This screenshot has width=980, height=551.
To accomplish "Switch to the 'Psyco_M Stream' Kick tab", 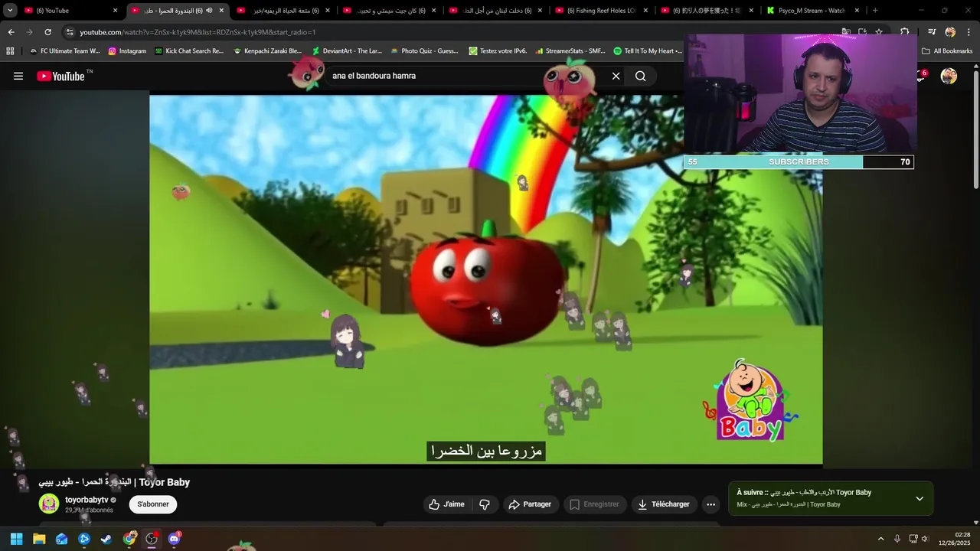I will (815, 11).
